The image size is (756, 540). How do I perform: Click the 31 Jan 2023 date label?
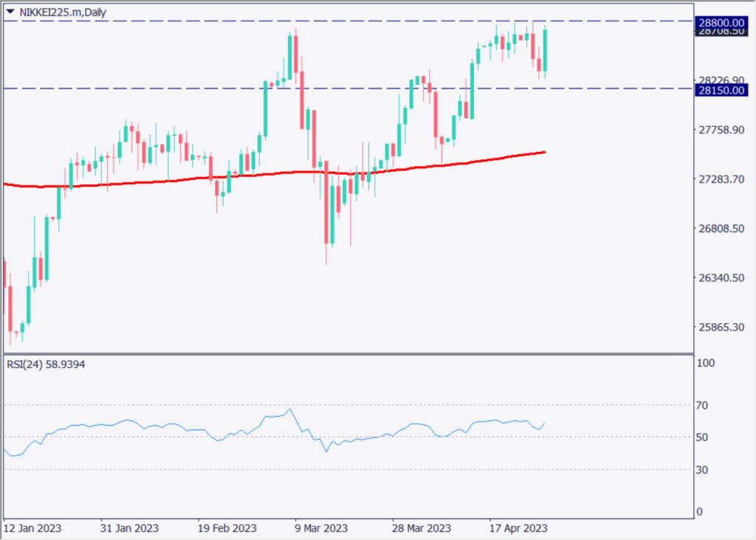pos(129,529)
